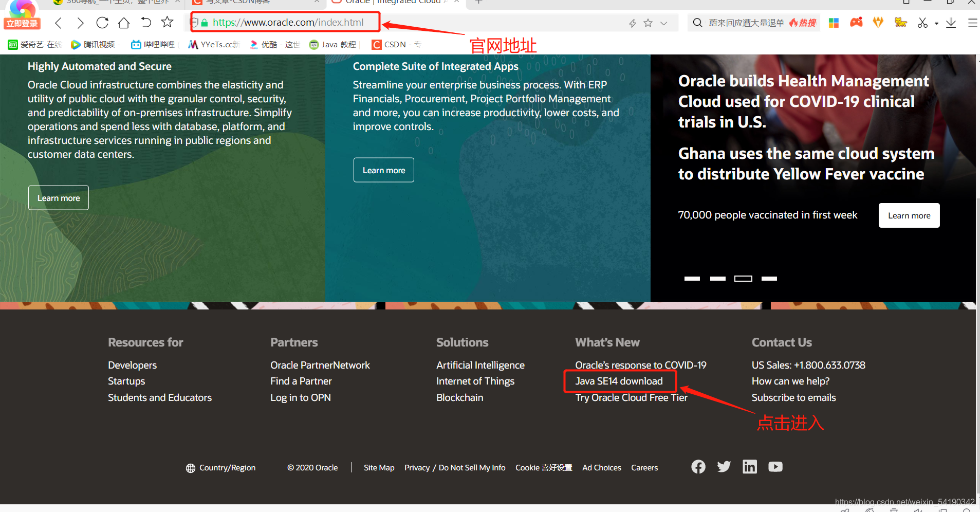Screen dimensions: 980x512
Task: Click Subscribe to emails link
Action: click(793, 398)
